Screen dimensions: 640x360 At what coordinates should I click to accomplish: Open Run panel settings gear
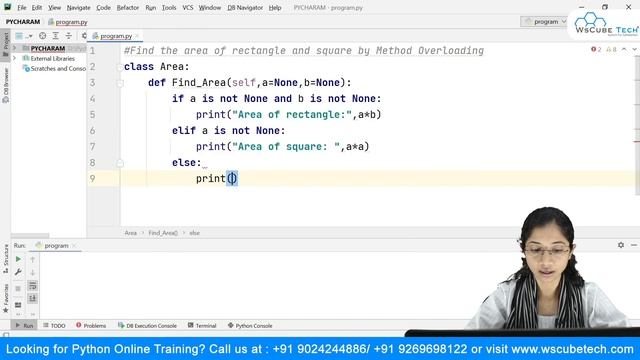[x=621, y=245]
